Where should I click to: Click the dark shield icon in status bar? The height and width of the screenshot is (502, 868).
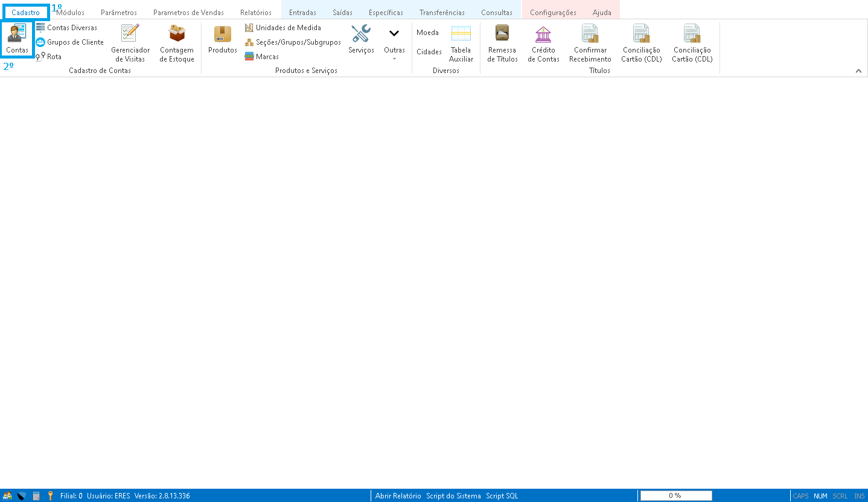click(x=22, y=496)
